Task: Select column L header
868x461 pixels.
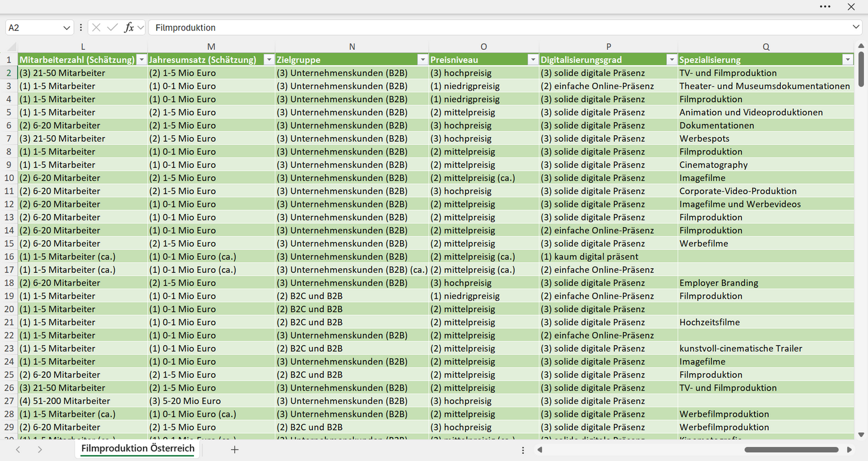Action: click(83, 46)
